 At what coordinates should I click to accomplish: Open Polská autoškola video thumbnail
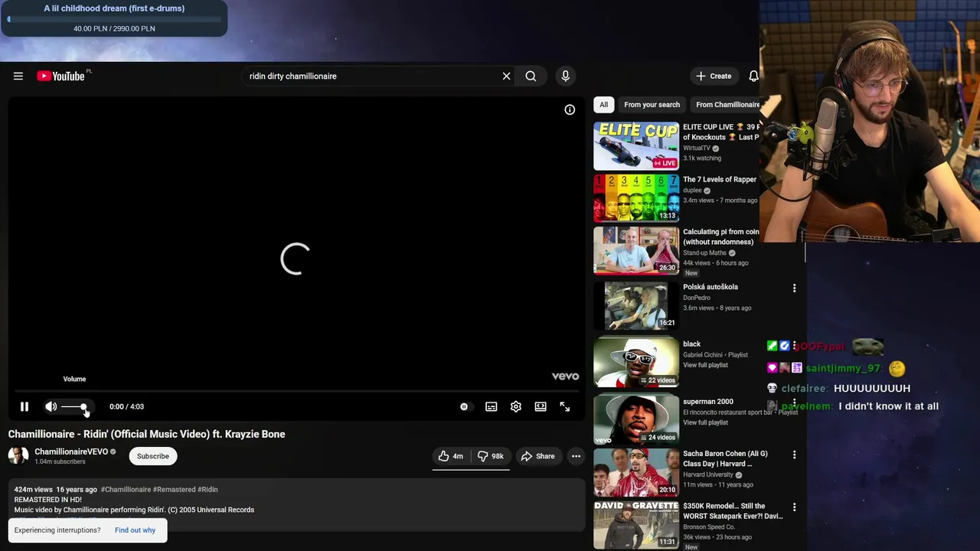coord(636,305)
